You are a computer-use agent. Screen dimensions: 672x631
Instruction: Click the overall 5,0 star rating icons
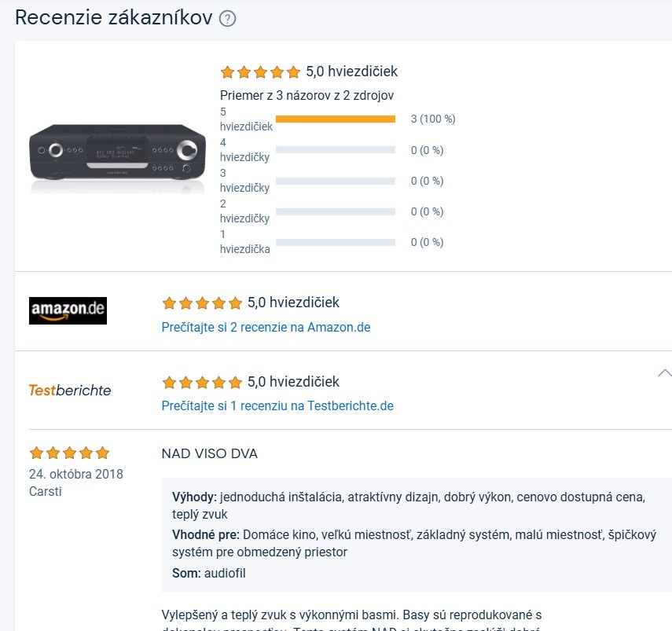pos(260,72)
